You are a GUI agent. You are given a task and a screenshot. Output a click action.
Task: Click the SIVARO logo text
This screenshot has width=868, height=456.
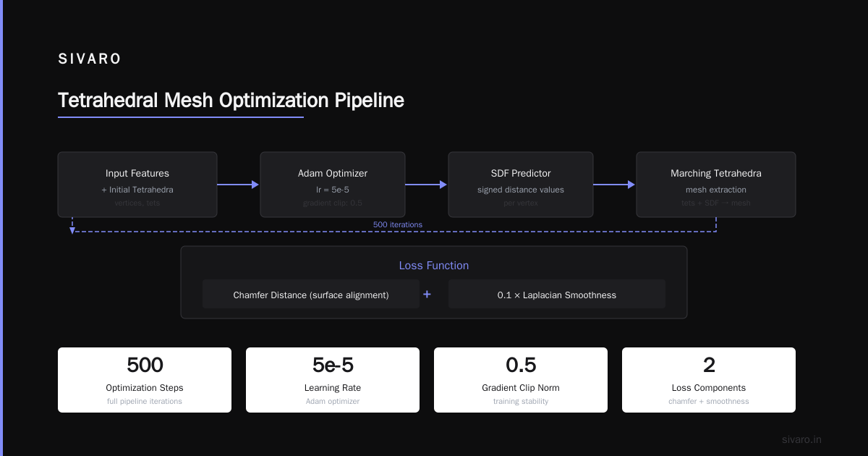tap(90, 59)
